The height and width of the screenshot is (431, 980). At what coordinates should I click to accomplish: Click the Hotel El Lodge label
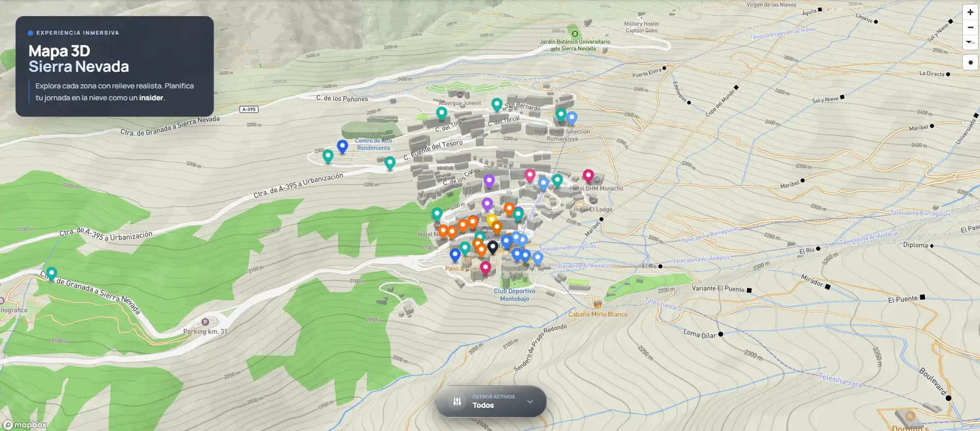pos(593,209)
